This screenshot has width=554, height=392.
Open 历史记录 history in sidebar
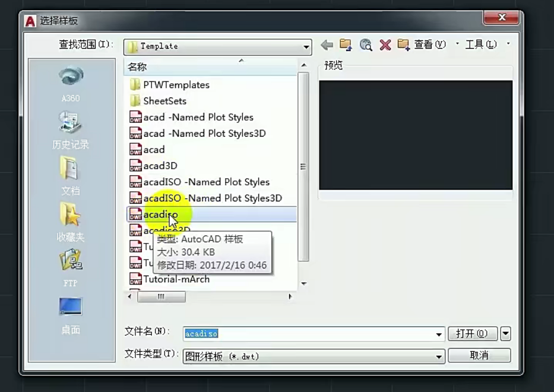tap(71, 130)
